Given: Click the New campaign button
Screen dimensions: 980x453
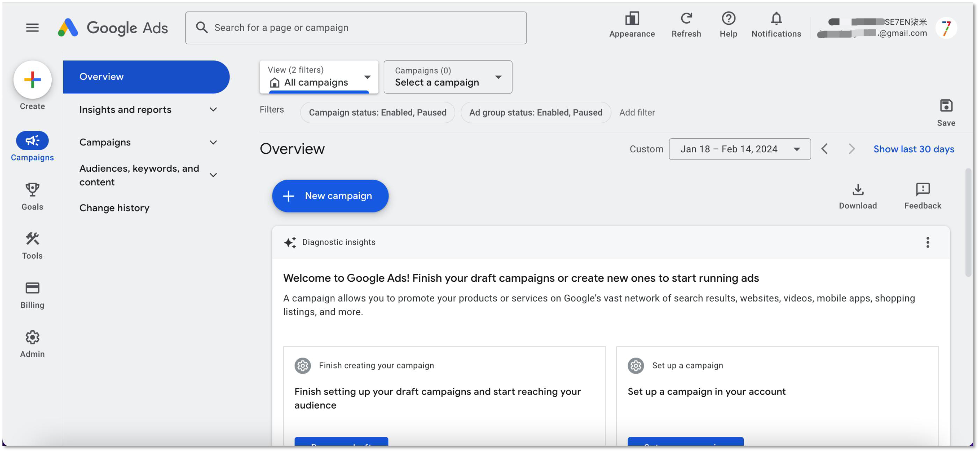Looking at the screenshot, I should pos(330,196).
